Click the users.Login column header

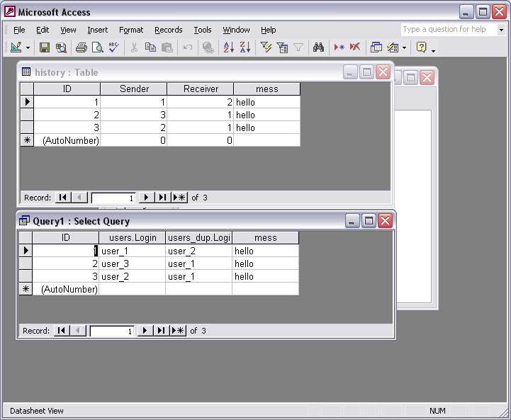132,238
